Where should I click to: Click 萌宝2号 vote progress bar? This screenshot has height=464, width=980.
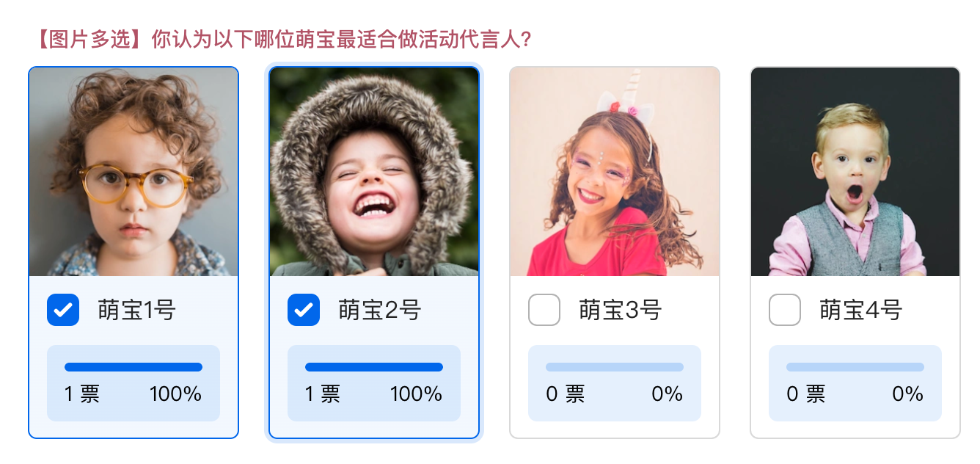pos(374,367)
